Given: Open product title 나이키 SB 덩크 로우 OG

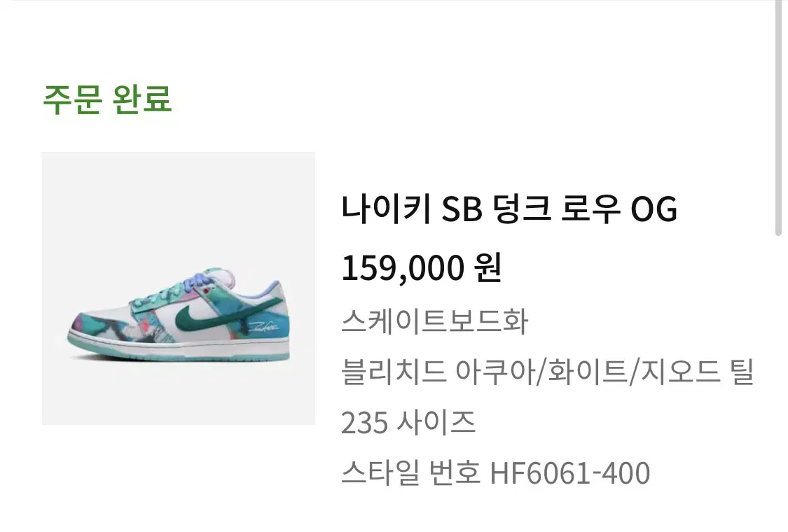Looking at the screenshot, I should [509, 209].
